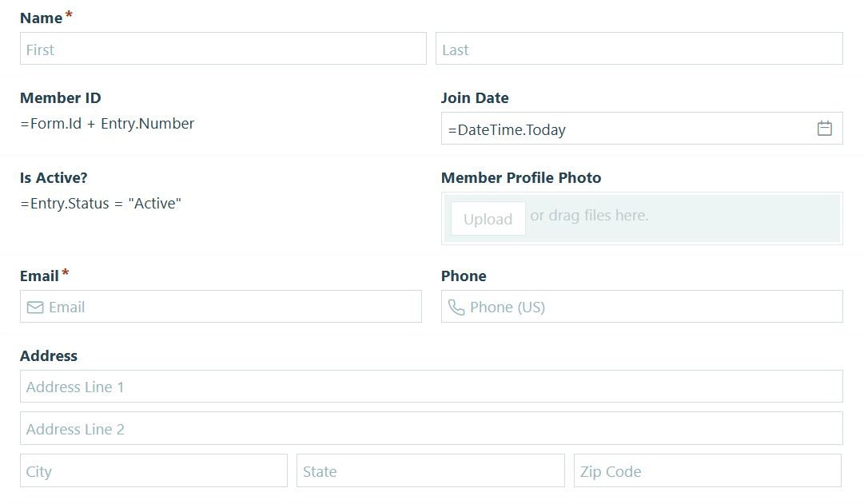The width and height of the screenshot is (864, 504).
Task: Click the Member ID label
Action: pos(60,97)
